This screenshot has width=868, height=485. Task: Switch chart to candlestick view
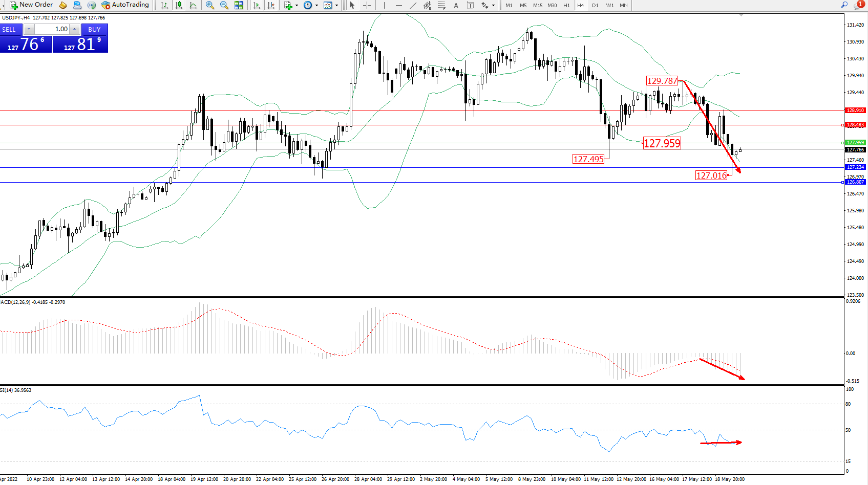point(179,5)
